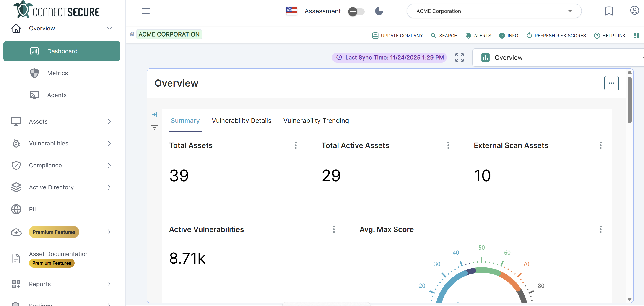Click the filter icon beside tabs

(154, 127)
